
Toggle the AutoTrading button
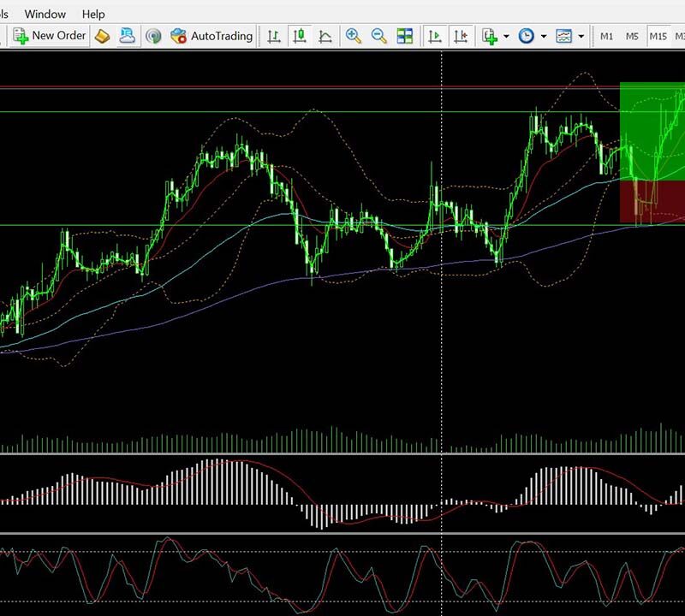211,36
